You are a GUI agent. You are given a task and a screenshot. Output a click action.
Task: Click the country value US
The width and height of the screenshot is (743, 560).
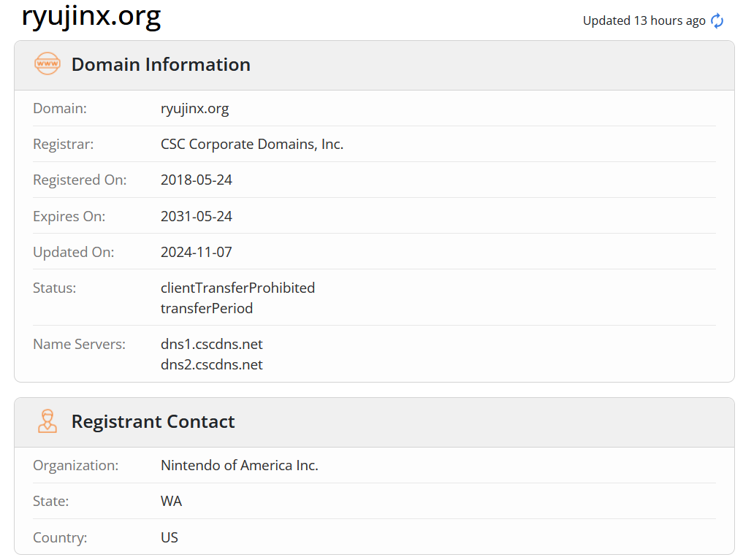click(x=169, y=537)
